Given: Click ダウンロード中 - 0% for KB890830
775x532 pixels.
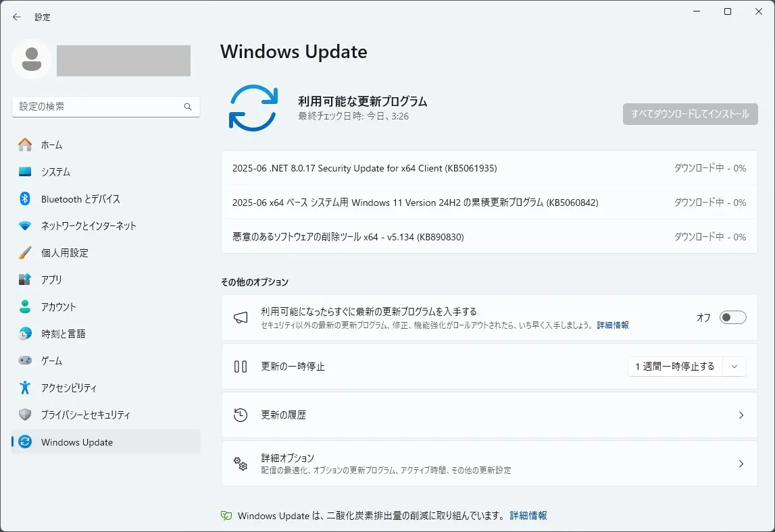Looking at the screenshot, I should pyautogui.click(x=710, y=236).
